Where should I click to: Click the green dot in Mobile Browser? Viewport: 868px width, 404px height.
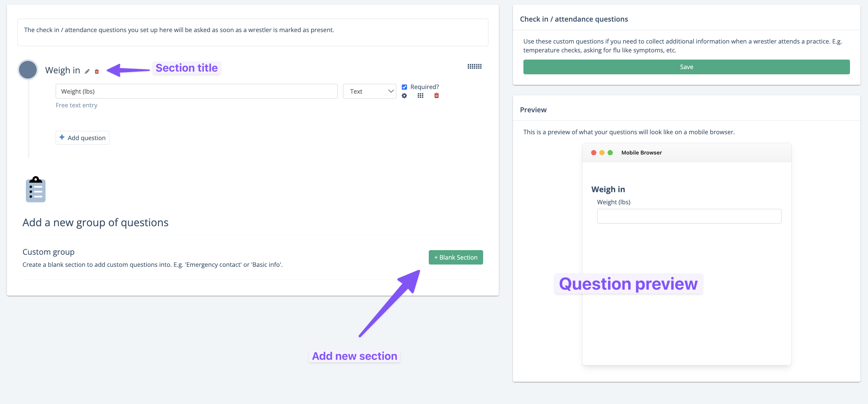click(610, 153)
